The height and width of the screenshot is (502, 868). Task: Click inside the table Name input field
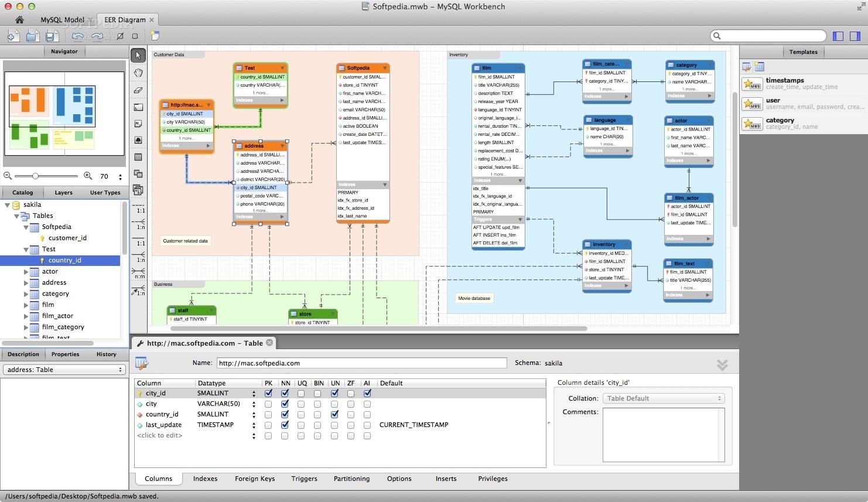[360, 363]
